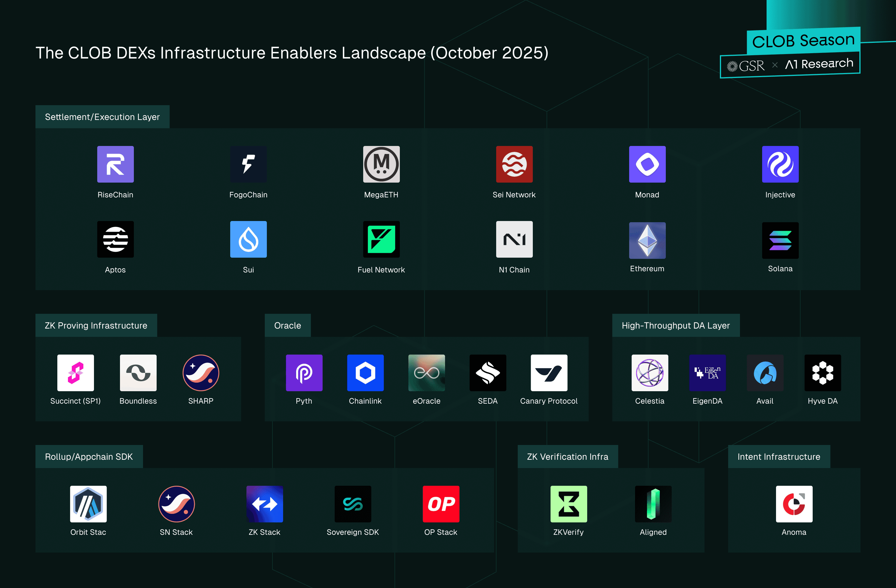
Task: Open the Succinct (SP1) pink icon
Action: point(75,373)
